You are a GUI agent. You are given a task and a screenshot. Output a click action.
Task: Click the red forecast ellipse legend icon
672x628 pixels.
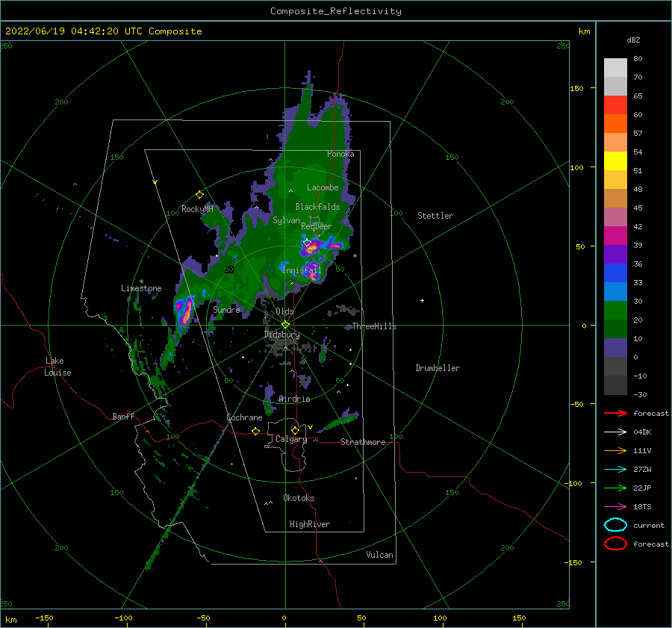(615, 544)
